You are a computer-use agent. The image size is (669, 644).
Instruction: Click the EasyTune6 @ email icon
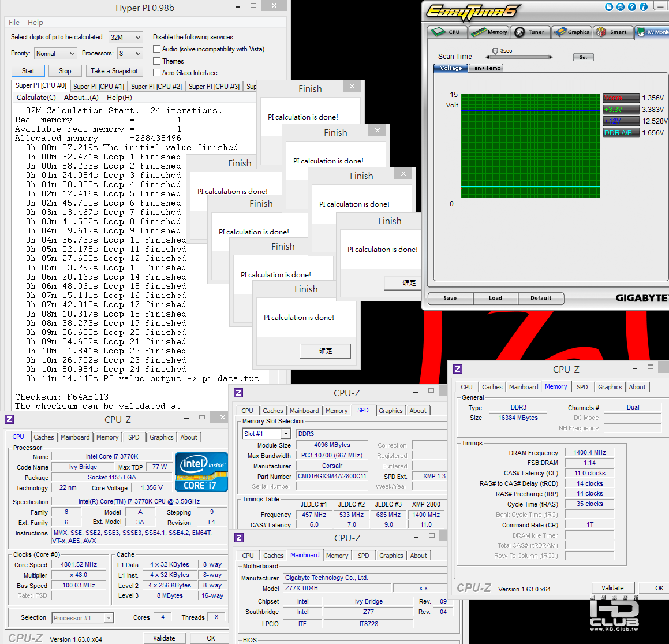(621, 7)
